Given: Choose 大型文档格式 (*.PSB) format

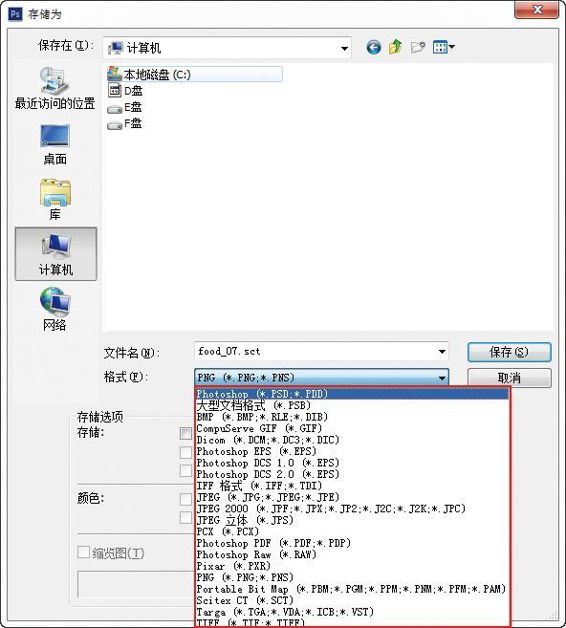Looking at the screenshot, I should tap(352, 405).
